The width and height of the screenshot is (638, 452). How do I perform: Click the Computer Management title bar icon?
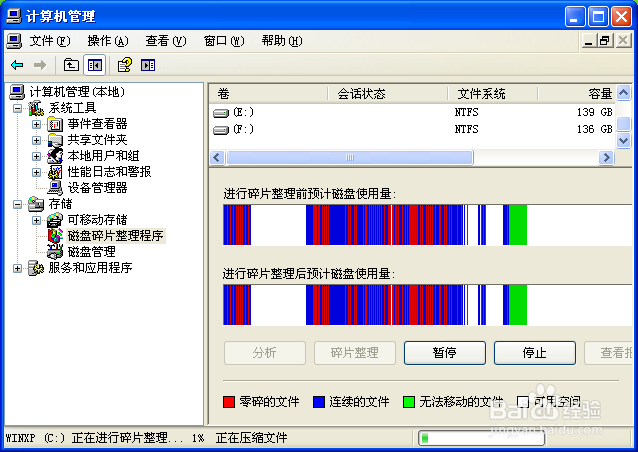tap(14, 16)
